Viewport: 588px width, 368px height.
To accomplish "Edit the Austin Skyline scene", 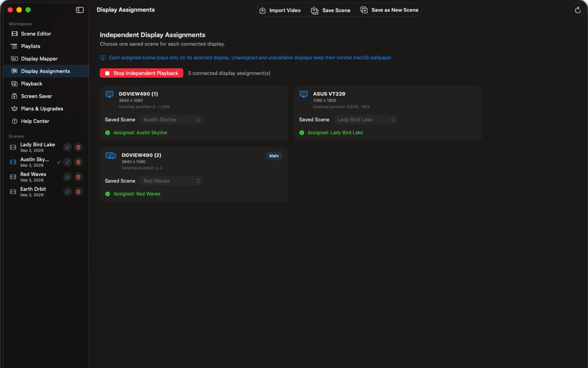I will pyautogui.click(x=67, y=162).
